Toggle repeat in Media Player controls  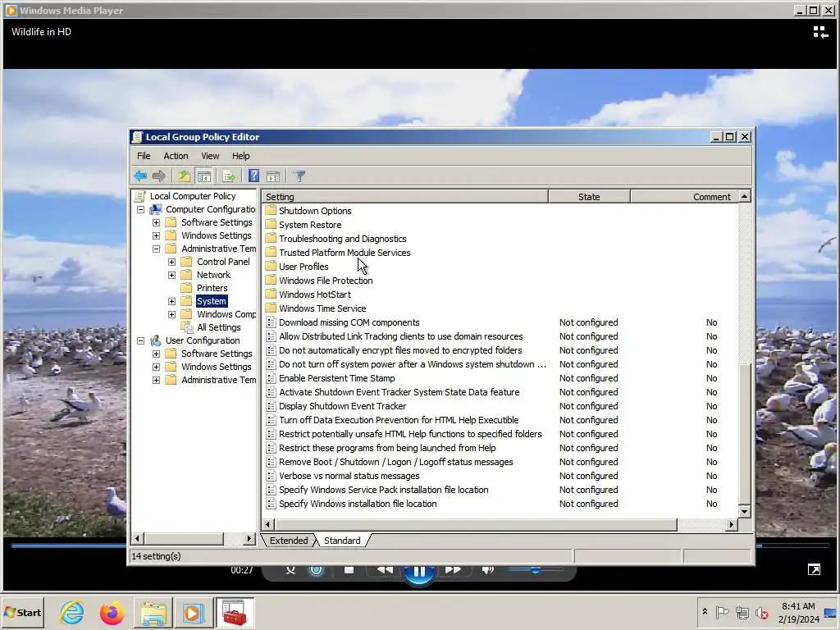pos(316,570)
